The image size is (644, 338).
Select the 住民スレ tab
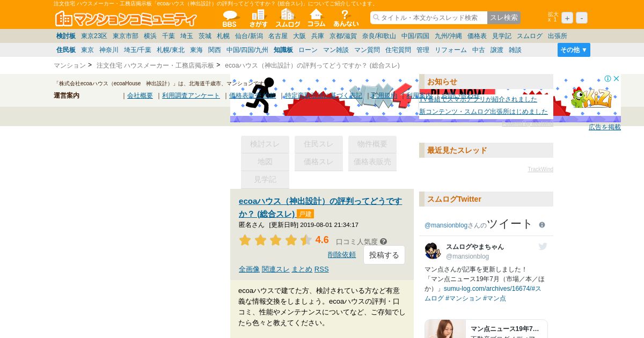pyautogui.click(x=319, y=144)
